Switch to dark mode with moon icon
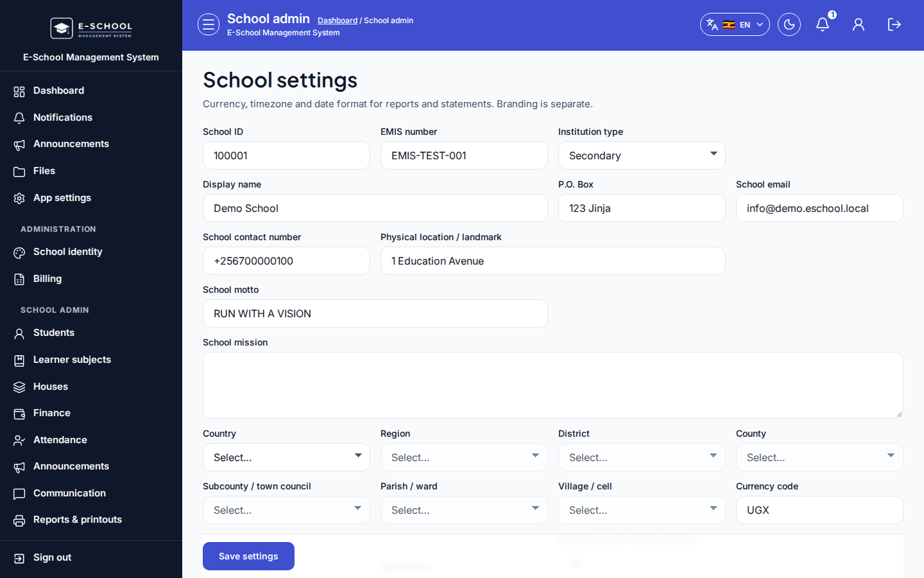Image resolution: width=924 pixels, height=578 pixels. (789, 24)
